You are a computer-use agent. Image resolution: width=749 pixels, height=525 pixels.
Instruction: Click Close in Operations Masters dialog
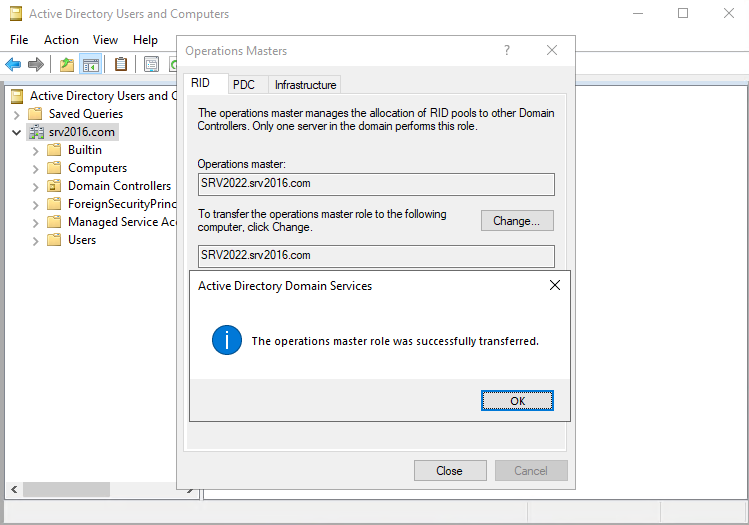pyautogui.click(x=449, y=471)
